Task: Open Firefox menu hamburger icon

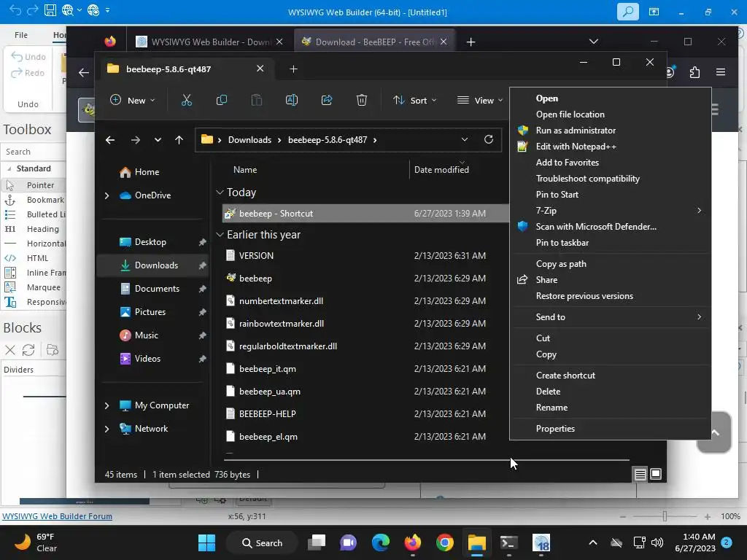Action: tap(720, 72)
